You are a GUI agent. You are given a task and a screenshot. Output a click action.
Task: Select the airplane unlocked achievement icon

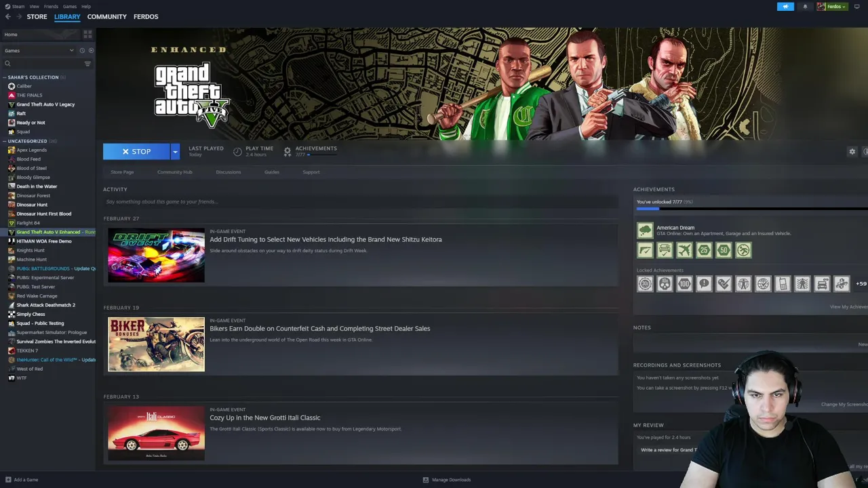click(x=684, y=250)
